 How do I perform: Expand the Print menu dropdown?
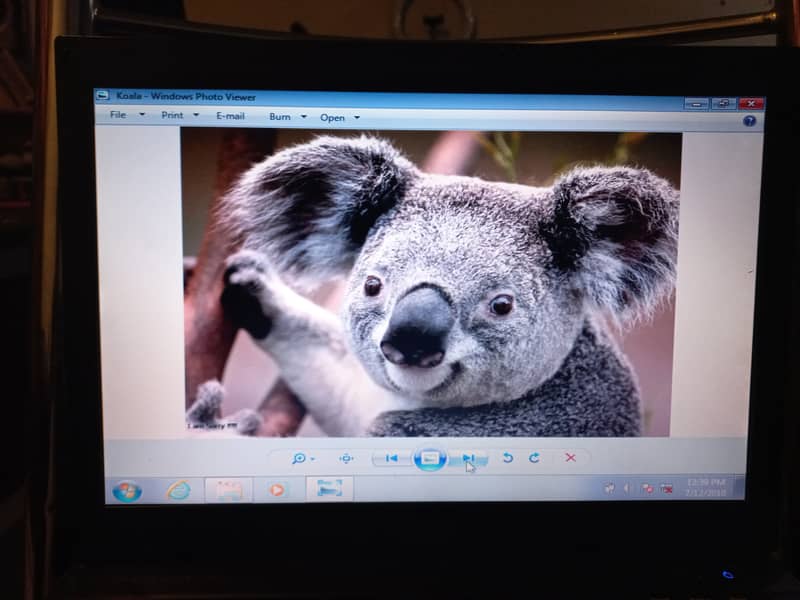[x=180, y=115]
